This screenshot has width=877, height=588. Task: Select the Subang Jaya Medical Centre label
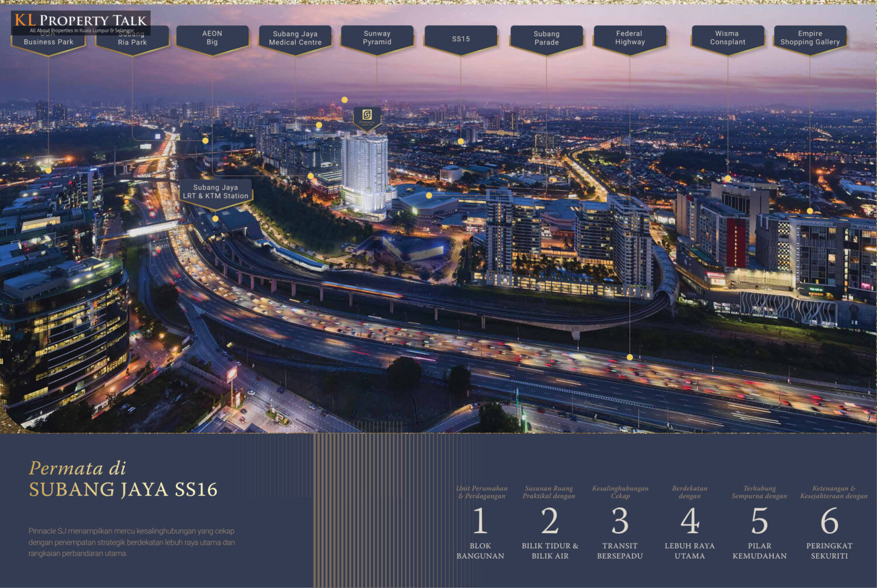point(295,38)
